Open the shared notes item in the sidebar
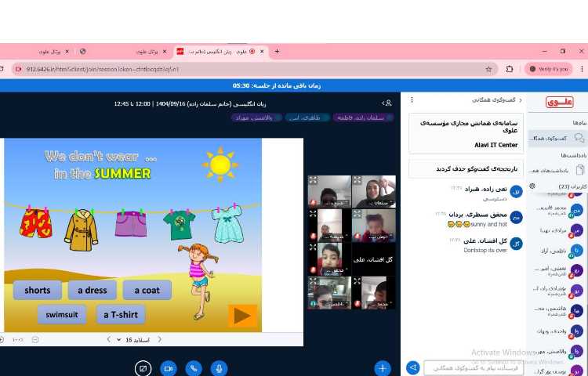588x376 pixels. point(559,170)
